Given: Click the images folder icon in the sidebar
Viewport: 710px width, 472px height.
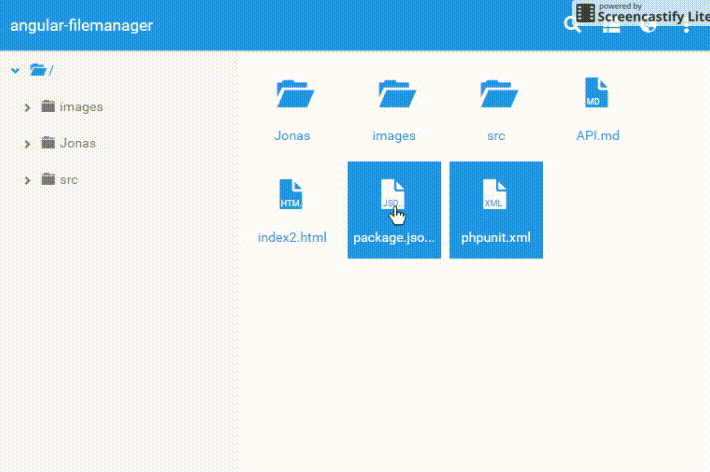Looking at the screenshot, I should 48,106.
